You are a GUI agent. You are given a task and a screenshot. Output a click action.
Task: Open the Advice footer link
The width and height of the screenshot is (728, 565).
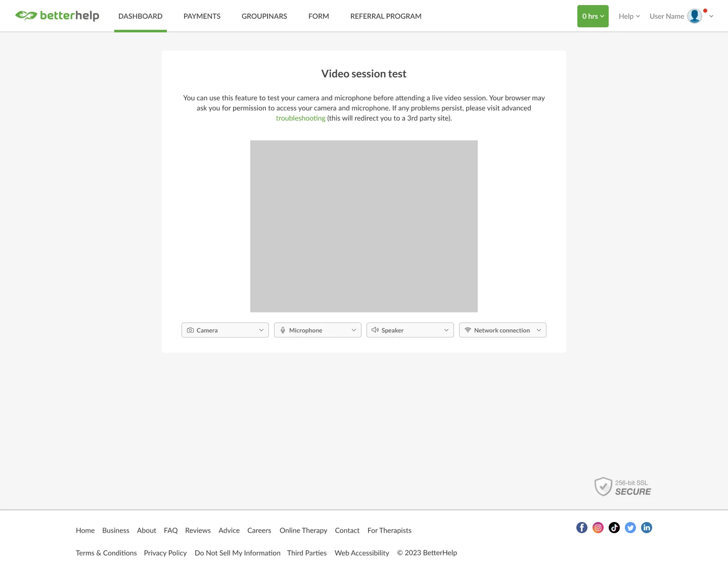tap(229, 531)
